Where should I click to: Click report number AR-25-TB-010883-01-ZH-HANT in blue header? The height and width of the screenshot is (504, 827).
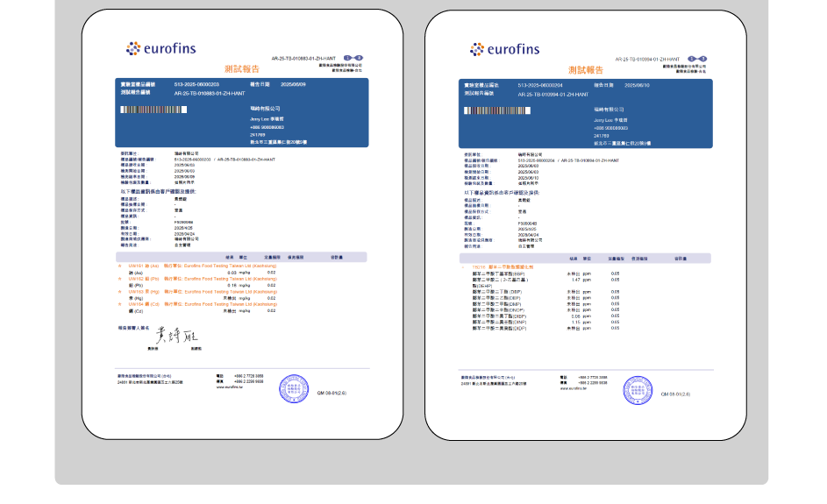click(207, 91)
